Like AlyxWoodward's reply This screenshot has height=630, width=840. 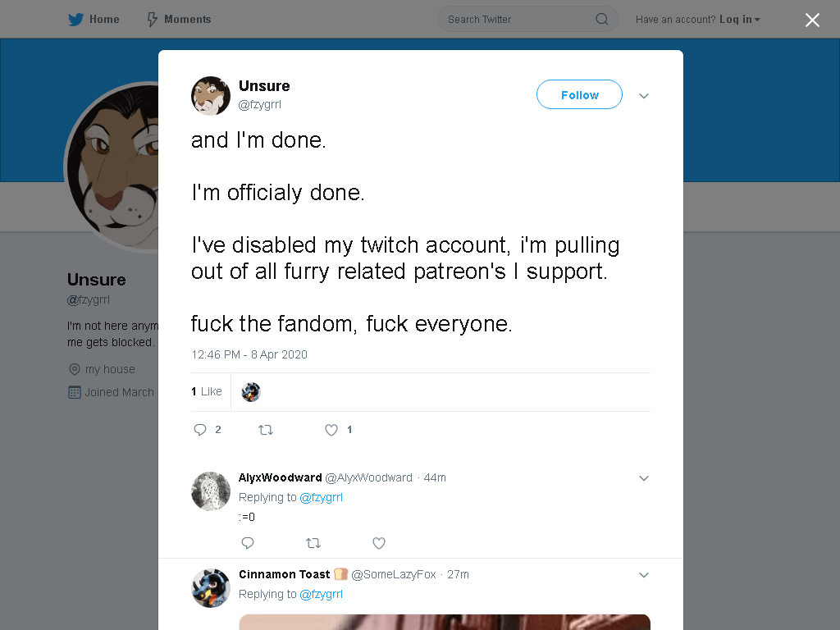click(x=379, y=543)
